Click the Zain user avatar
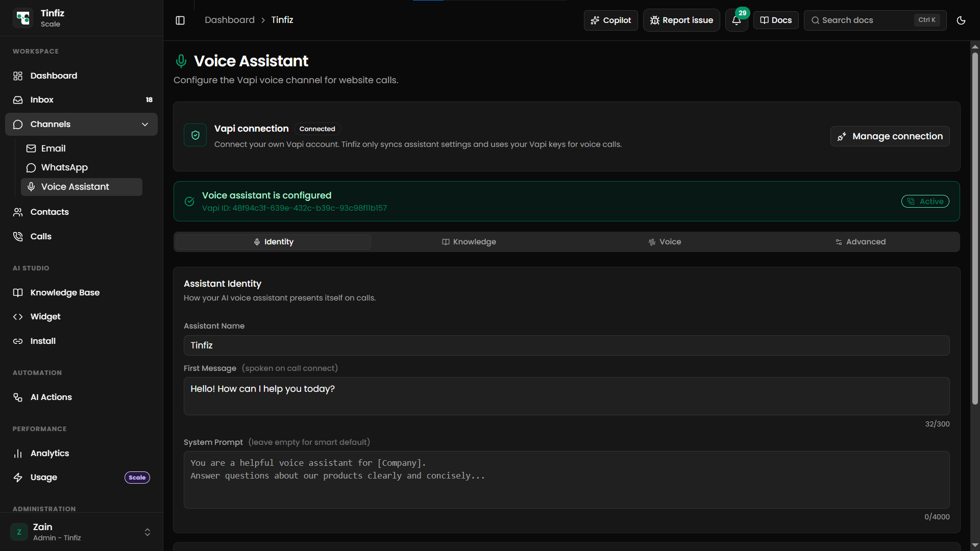This screenshot has width=980, height=551. [19, 532]
